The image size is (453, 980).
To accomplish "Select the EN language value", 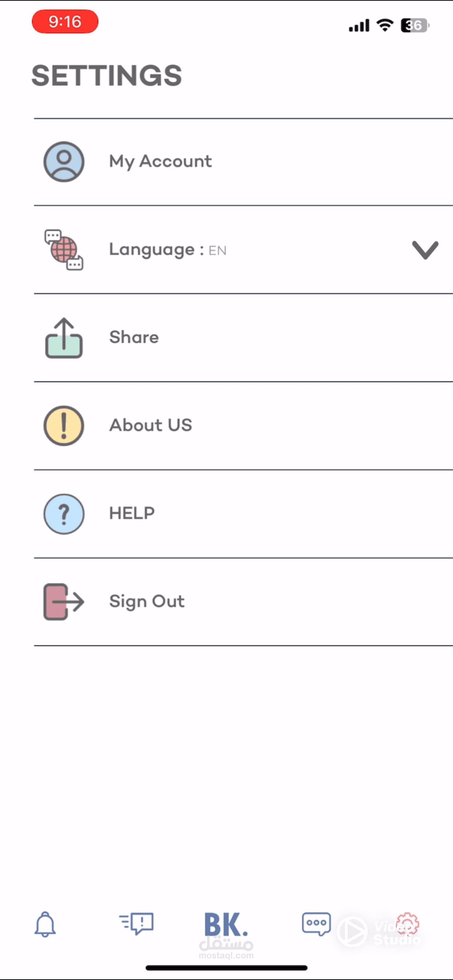I will (217, 251).
